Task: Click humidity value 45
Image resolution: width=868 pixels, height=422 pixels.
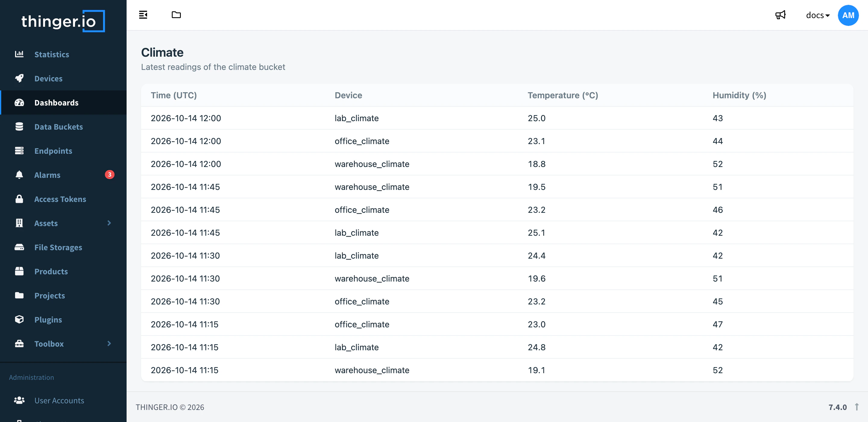Action: coord(717,301)
